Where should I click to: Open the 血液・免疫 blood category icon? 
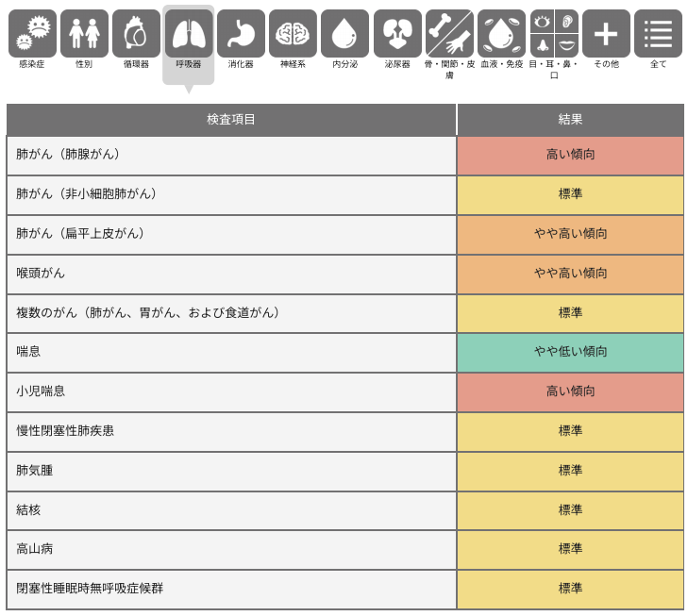(x=501, y=34)
